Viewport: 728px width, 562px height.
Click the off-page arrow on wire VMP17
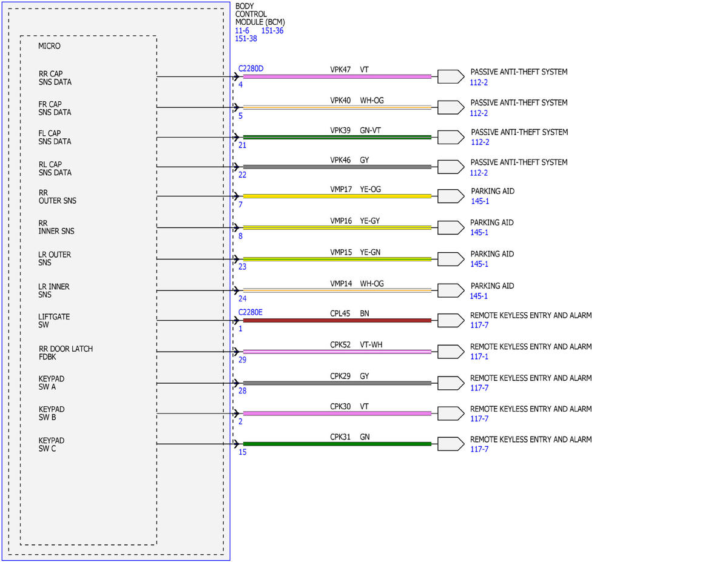[x=451, y=196]
